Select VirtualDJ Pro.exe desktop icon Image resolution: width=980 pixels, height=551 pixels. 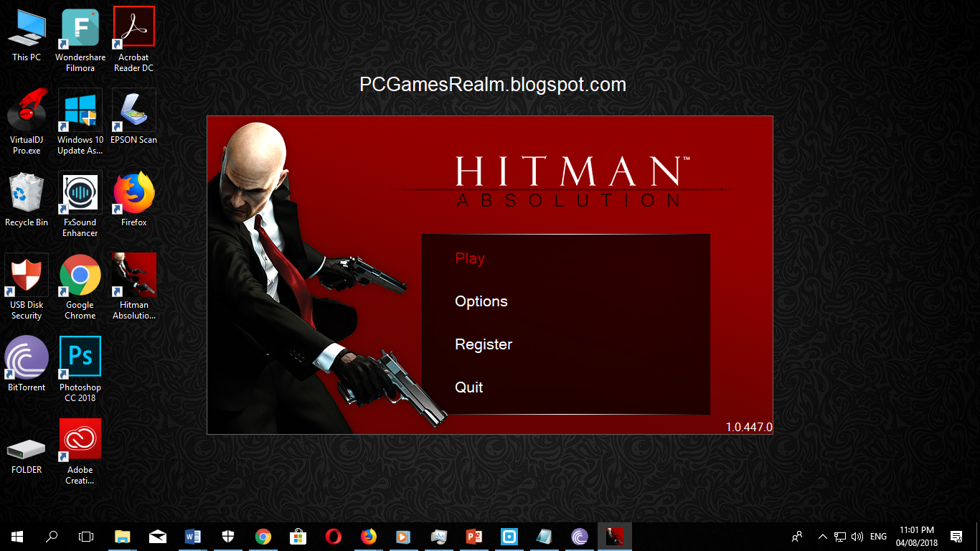[27, 122]
